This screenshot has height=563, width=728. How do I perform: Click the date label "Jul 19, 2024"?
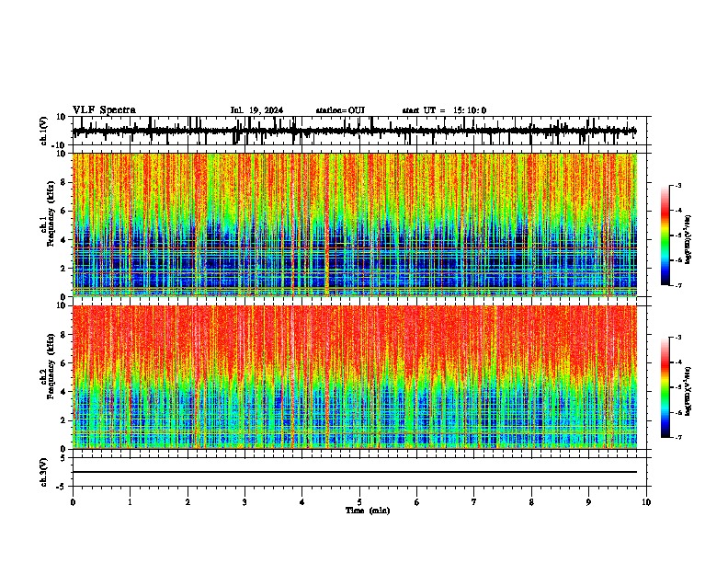click(x=256, y=110)
